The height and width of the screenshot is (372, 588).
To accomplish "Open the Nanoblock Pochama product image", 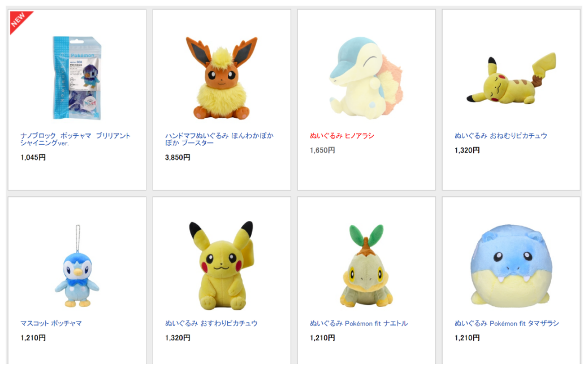I will coord(77,77).
